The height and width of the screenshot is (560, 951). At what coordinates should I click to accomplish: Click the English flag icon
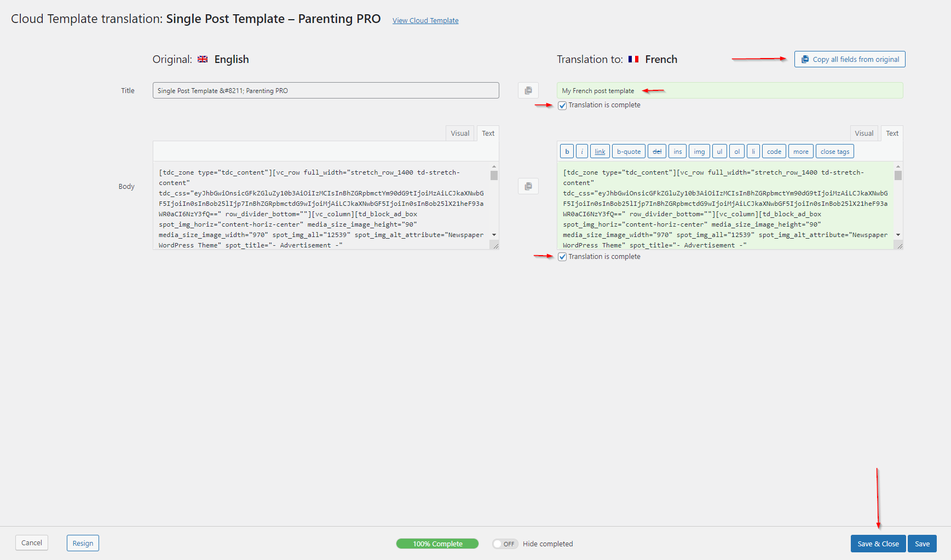click(x=203, y=59)
